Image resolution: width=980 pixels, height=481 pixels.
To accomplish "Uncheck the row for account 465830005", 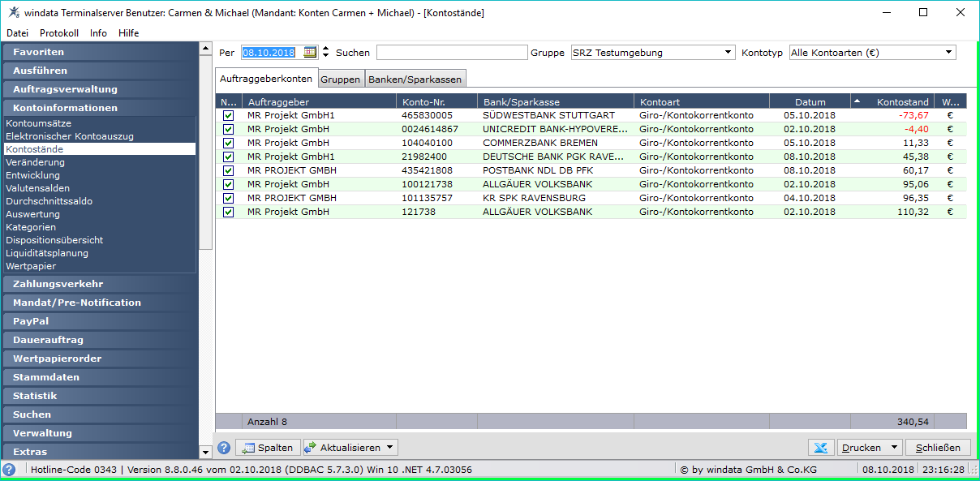I will [x=228, y=116].
